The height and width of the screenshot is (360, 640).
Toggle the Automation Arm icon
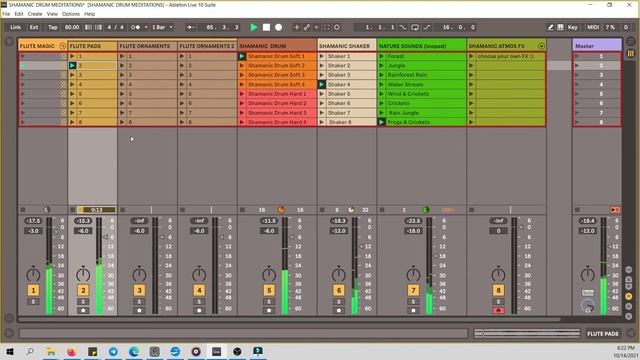tap(307, 27)
